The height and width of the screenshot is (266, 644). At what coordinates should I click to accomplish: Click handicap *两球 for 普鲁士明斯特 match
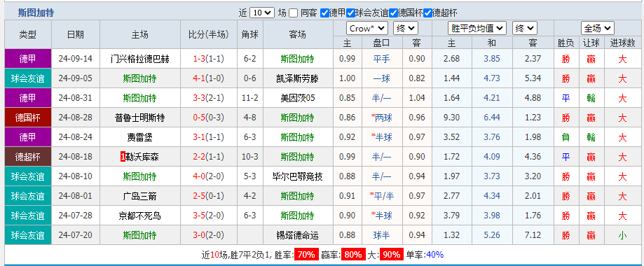(x=381, y=118)
